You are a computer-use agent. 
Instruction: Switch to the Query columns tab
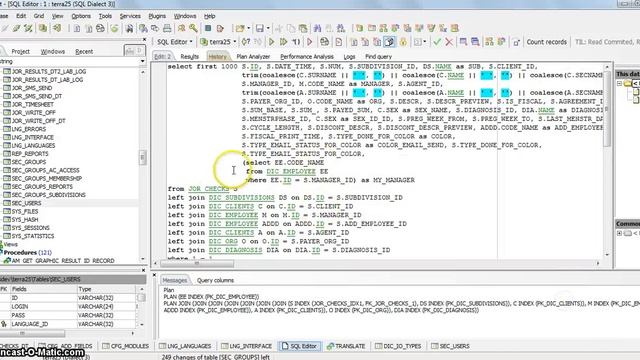tap(215, 280)
